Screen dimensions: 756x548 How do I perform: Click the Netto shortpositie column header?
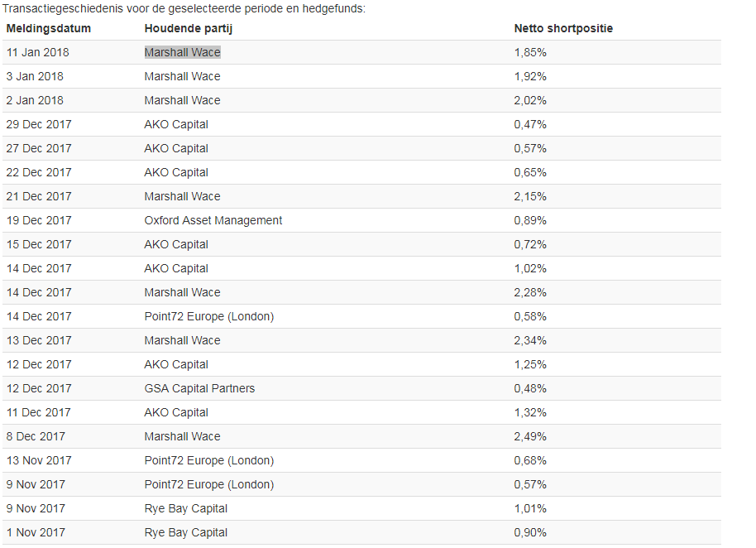(563, 28)
